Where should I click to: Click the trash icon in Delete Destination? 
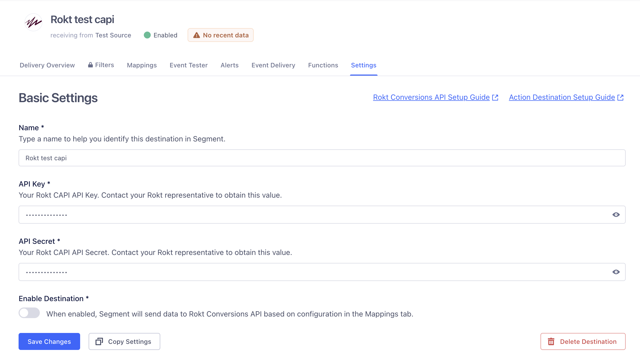click(551, 341)
